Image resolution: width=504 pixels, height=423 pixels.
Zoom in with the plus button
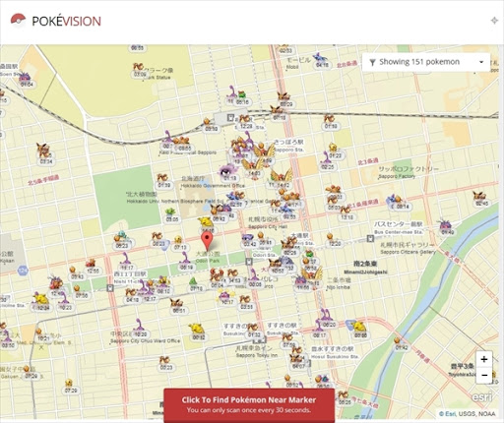484,359
